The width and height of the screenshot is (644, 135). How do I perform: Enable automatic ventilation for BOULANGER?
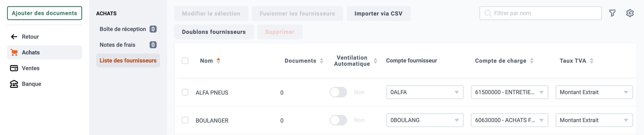pos(338,120)
